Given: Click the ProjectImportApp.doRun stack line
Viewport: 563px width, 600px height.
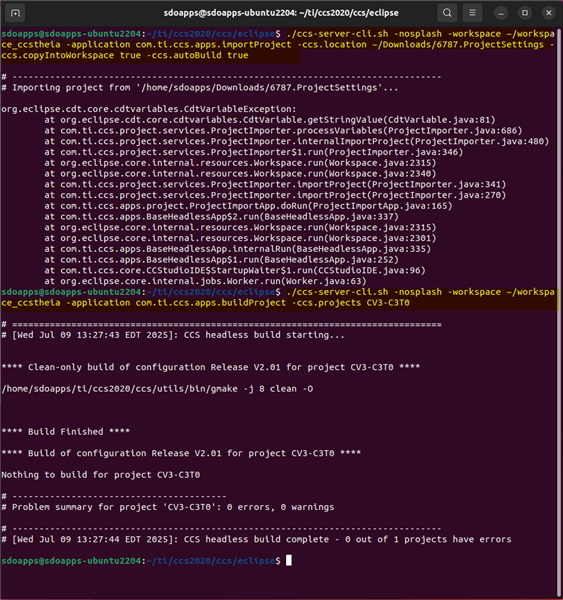Looking at the screenshot, I should [248, 206].
